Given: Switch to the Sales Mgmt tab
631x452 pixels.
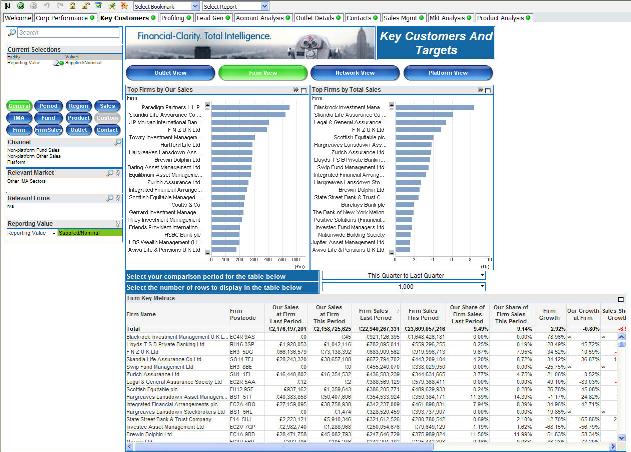Looking at the screenshot, I should coord(403,18).
